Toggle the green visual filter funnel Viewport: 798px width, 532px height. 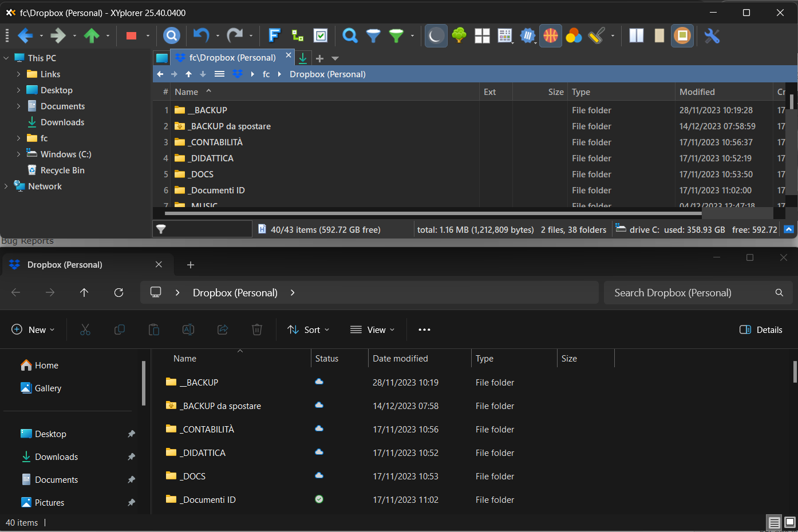click(396, 35)
